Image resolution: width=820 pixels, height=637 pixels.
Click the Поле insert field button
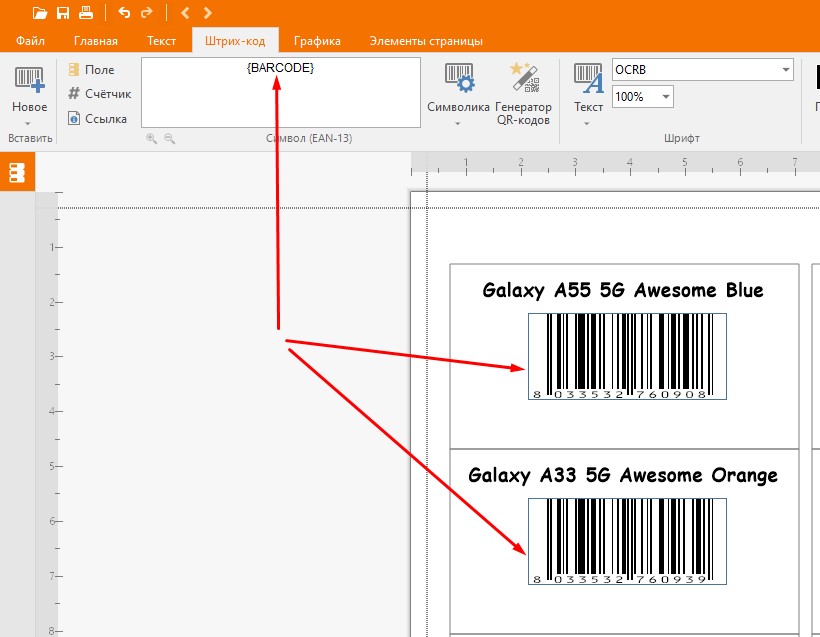click(x=91, y=70)
